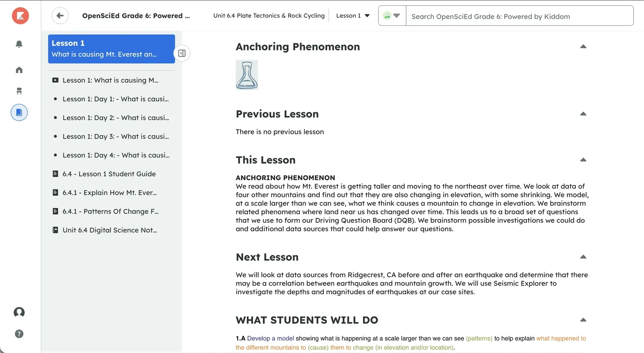
Task: Click the flask icon under Anchoring Phenomenon
Action: [247, 75]
